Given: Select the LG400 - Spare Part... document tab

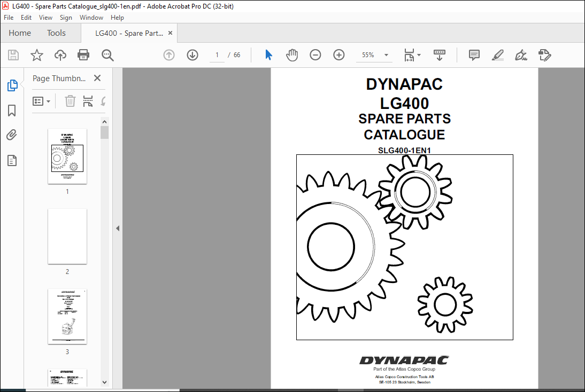Looking at the screenshot, I should (x=129, y=33).
